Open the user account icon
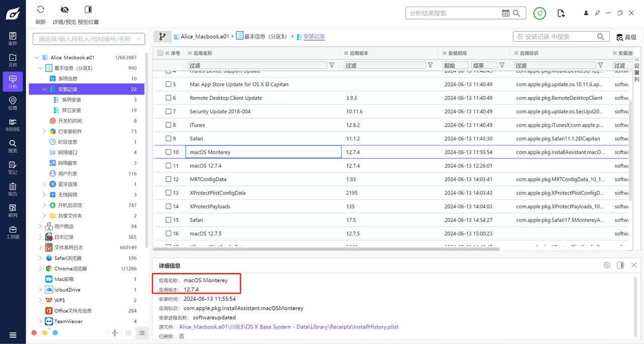644x344 pixels. 586,13
